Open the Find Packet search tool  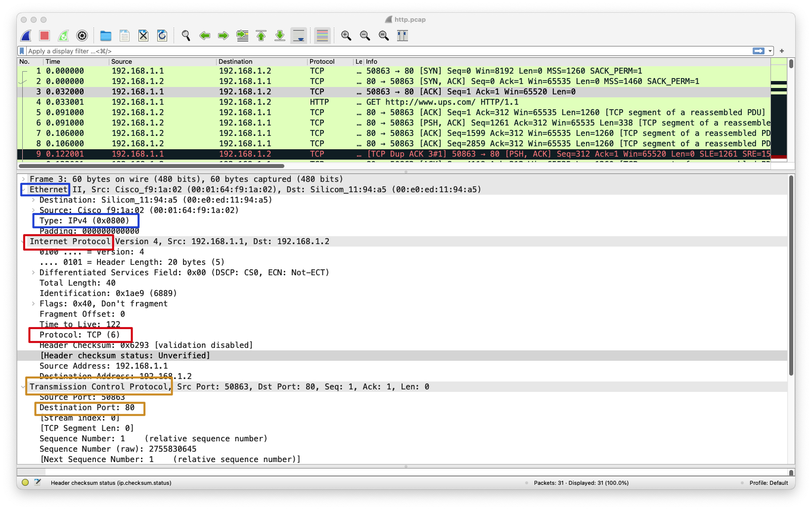(x=186, y=35)
